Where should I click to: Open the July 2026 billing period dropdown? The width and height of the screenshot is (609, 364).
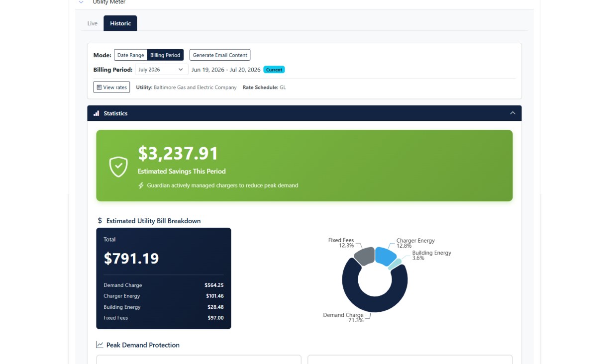[x=161, y=70]
